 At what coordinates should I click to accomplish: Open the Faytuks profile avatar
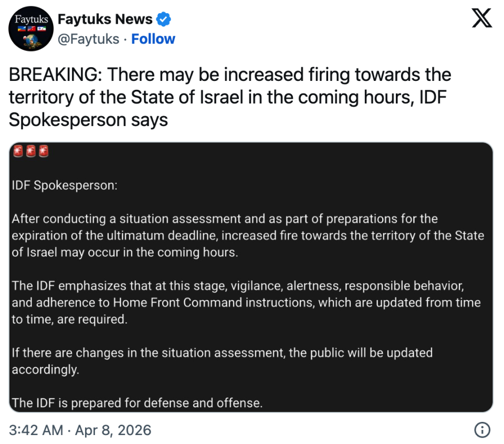(30, 29)
